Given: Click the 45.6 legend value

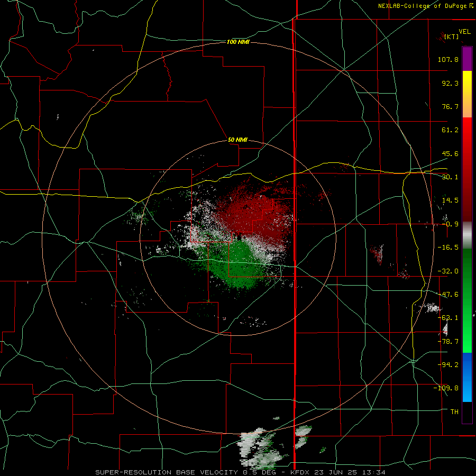Looking at the screenshot, I should [450, 153].
